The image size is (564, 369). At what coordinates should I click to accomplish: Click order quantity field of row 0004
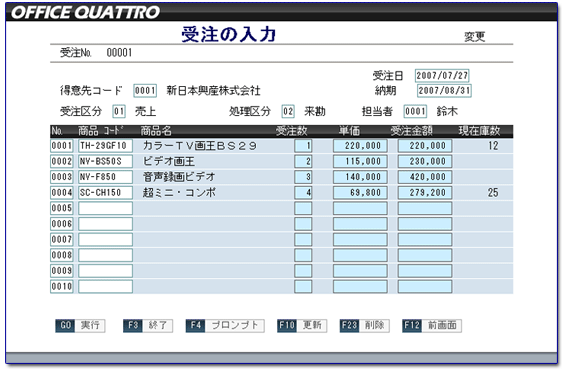pos(303,193)
